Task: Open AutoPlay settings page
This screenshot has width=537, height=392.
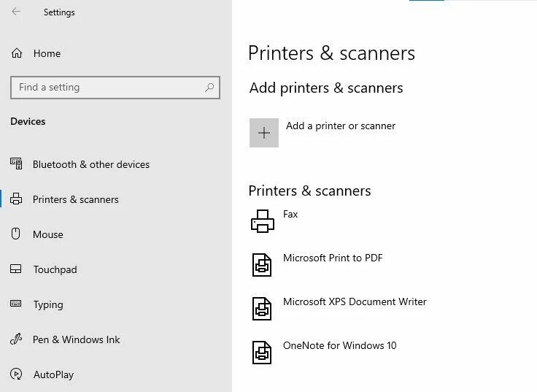Action: coord(53,375)
